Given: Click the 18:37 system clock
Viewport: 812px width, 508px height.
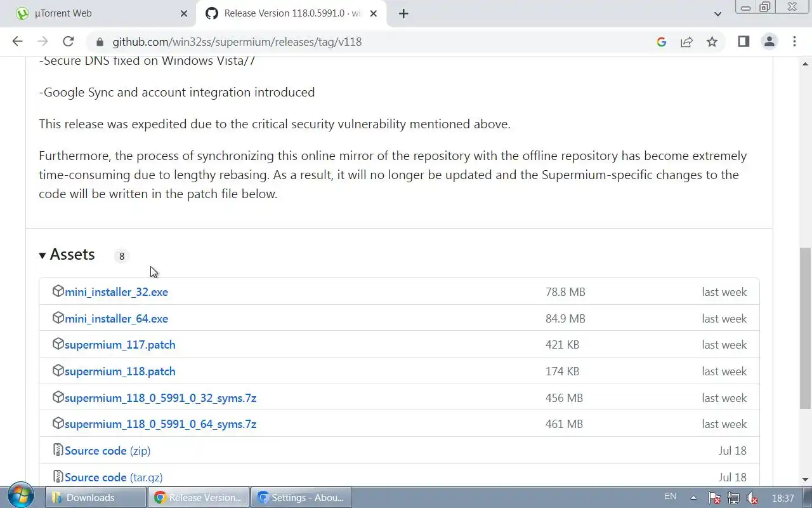Looking at the screenshot, I should pos(783,498).
